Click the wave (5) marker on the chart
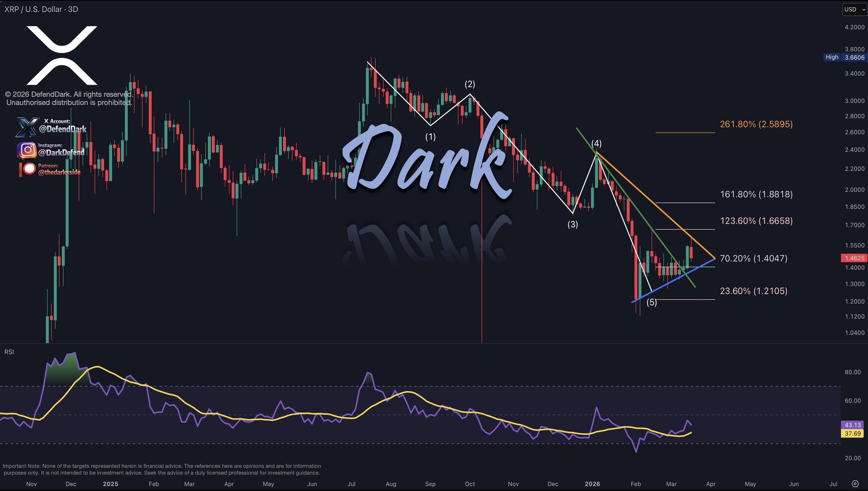Screen dimensions: 868x491 pyautogui.click(x=651, y=303)
